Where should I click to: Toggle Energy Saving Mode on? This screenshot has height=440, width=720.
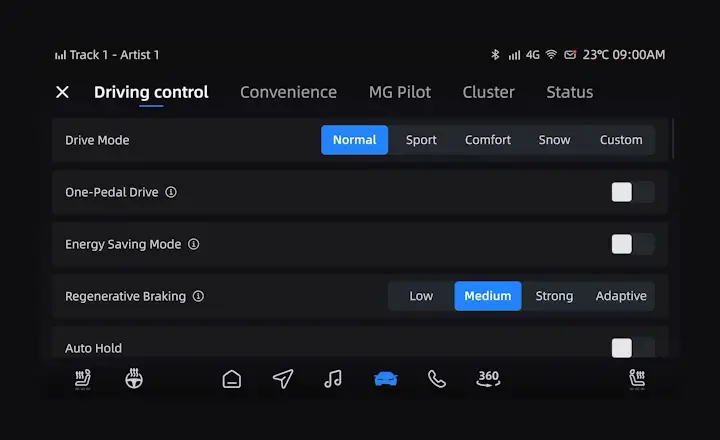pyautogui.click(x=632, y=244)
